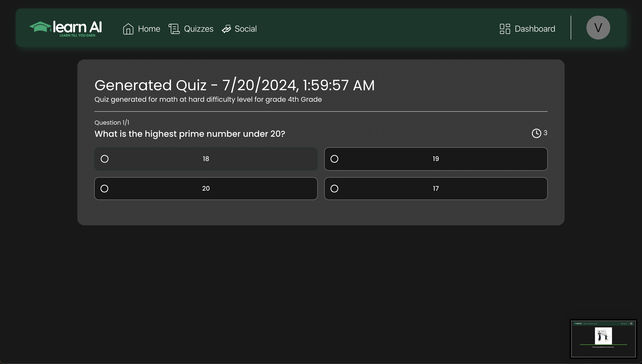Click the learn AI logo text

coord(77,27)
